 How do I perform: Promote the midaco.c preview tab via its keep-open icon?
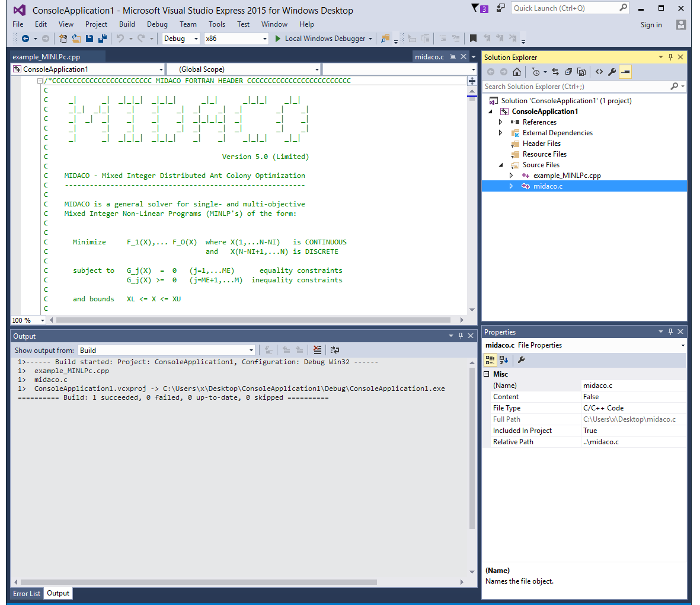tap(453, 57)
